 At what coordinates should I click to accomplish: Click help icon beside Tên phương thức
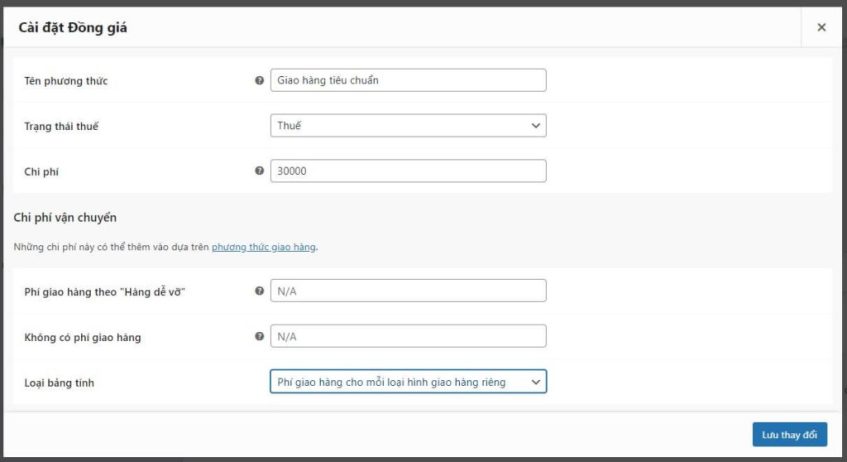pos(260,80)
